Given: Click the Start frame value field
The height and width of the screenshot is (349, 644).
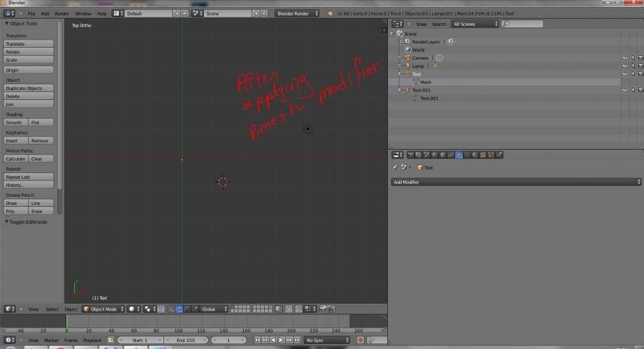Looking at the screenshot, I should coord(140,340).
